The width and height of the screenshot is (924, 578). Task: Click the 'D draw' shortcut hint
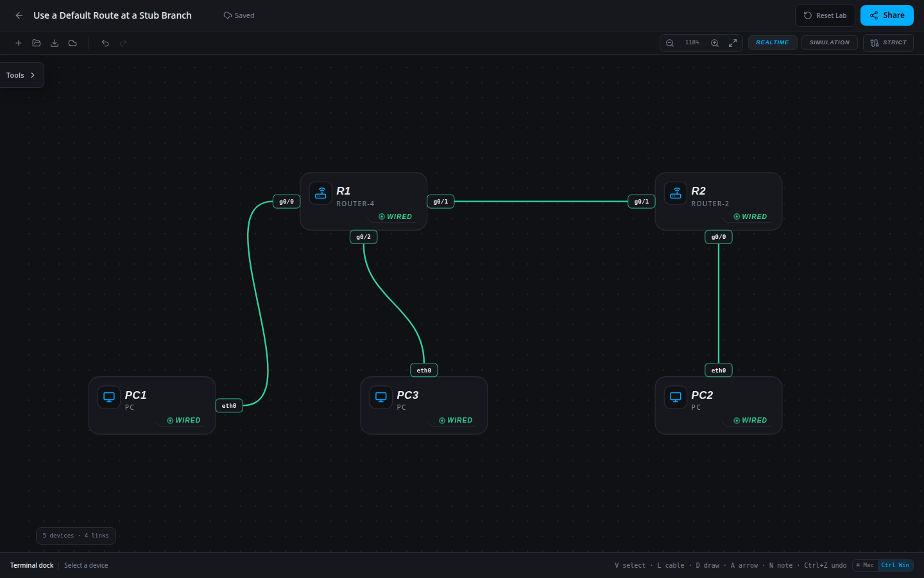click(708, 565)
